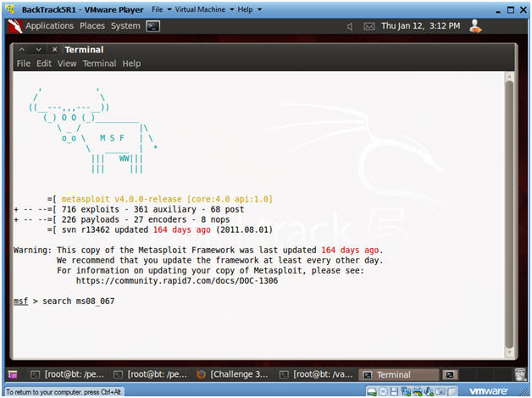Maximize the VMware Player window
Image resolution: width=532 pixels, height=398 pixels.
[x=511, y=10]
